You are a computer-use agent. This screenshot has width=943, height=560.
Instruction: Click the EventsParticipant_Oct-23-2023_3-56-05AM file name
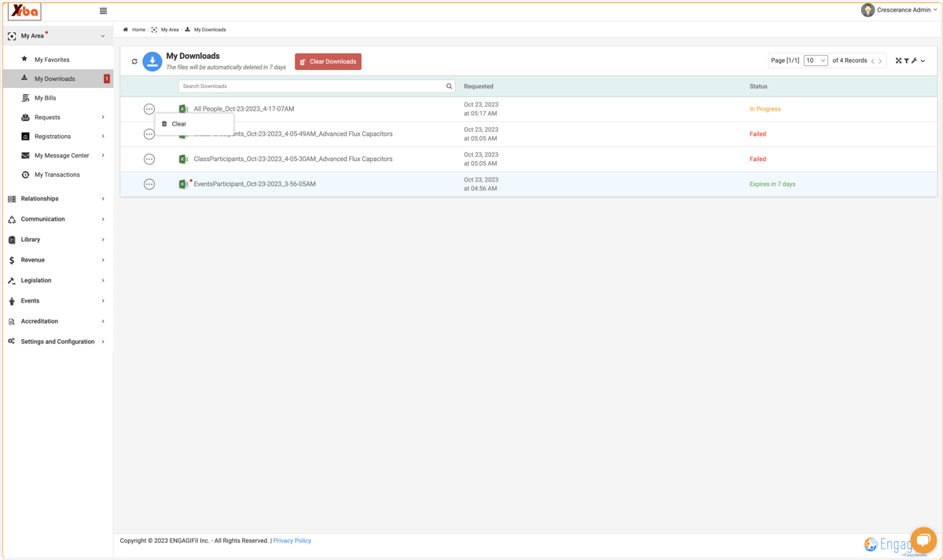(255, 185)
